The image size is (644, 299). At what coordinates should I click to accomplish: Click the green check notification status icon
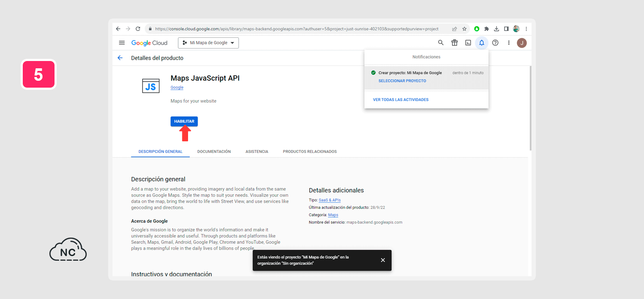pos(374,73)
